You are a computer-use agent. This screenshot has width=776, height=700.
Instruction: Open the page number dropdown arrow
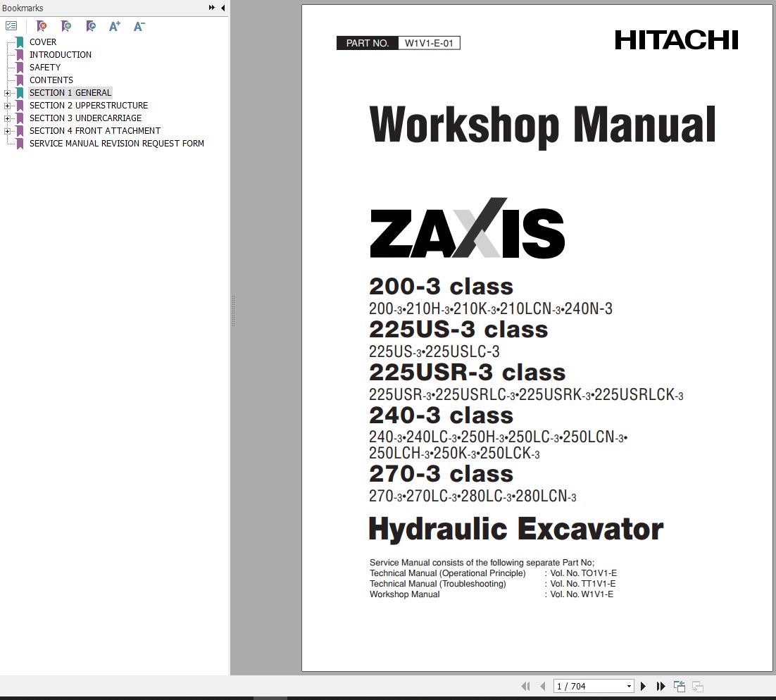629,686
